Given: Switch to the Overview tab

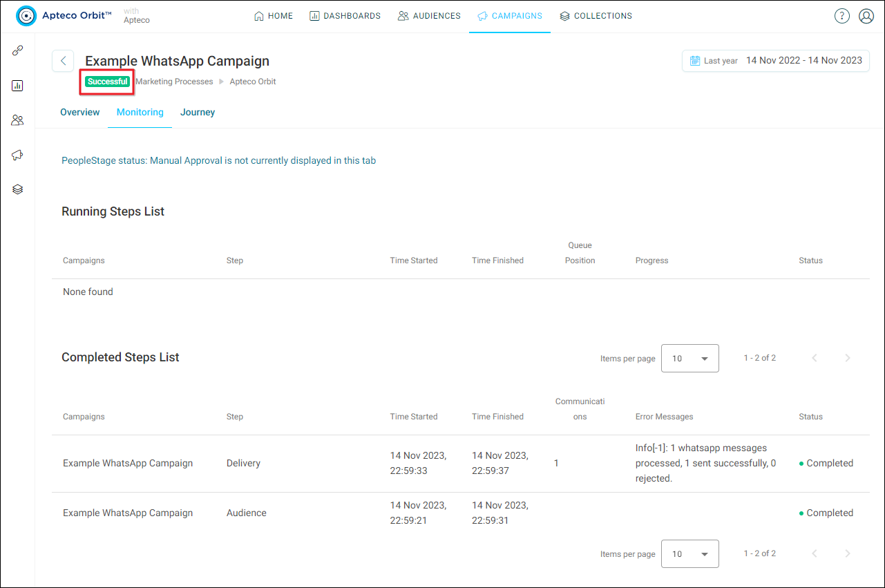Looking at the screenshot, I should [80, 112].
